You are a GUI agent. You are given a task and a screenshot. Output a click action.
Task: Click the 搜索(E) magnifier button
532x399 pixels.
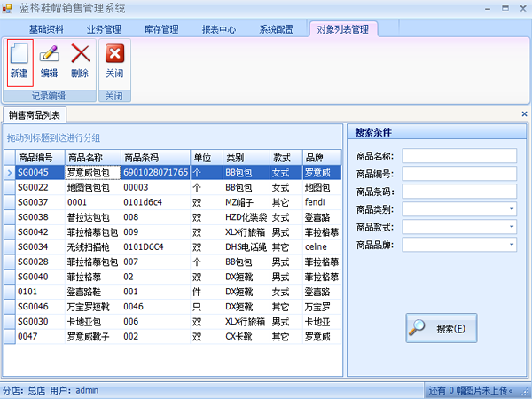[x=441, y=328]
